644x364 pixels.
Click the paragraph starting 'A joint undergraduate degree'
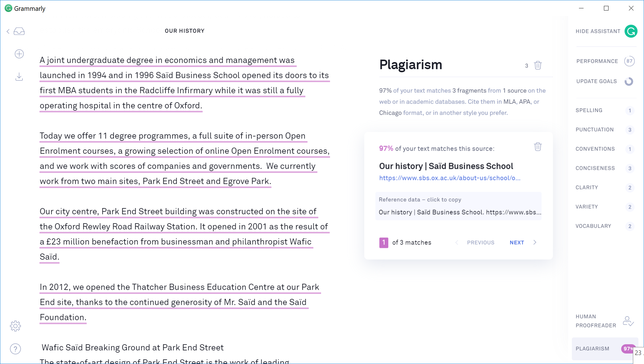tap(184, 83)
